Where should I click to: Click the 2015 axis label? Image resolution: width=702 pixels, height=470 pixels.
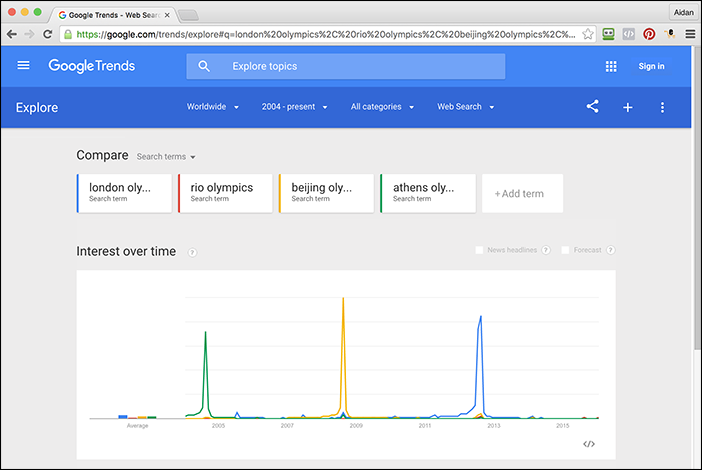point(562,426)
